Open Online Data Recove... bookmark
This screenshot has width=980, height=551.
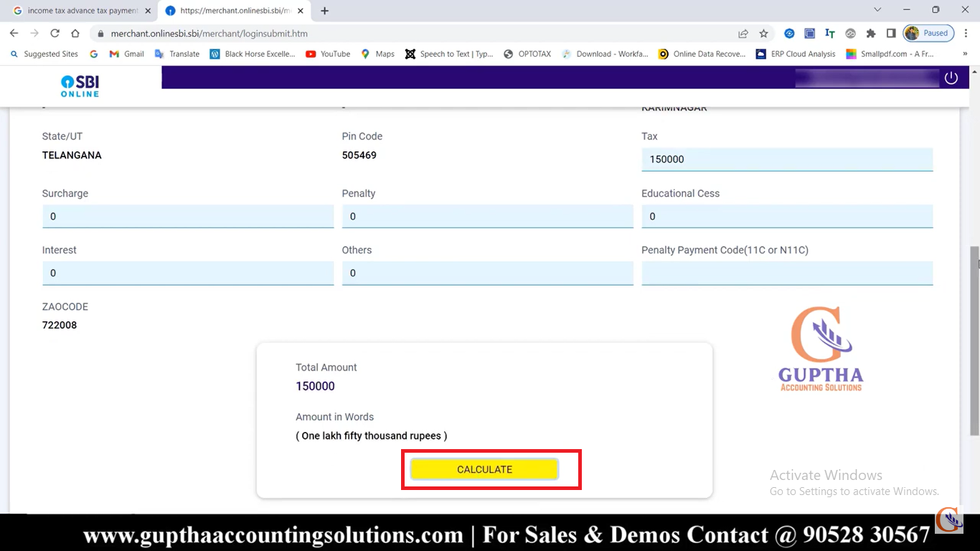pyautogui.click(x=702, y=54)
